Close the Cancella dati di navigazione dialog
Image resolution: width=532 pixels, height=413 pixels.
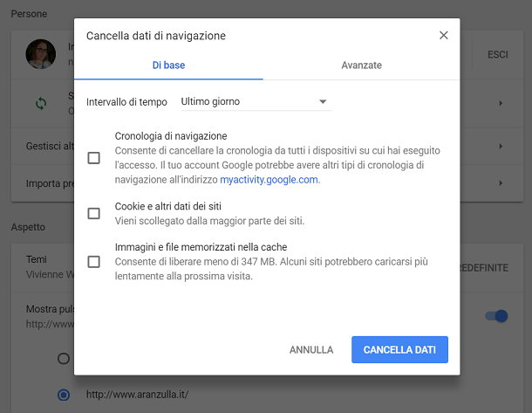(x=443, y=35)
